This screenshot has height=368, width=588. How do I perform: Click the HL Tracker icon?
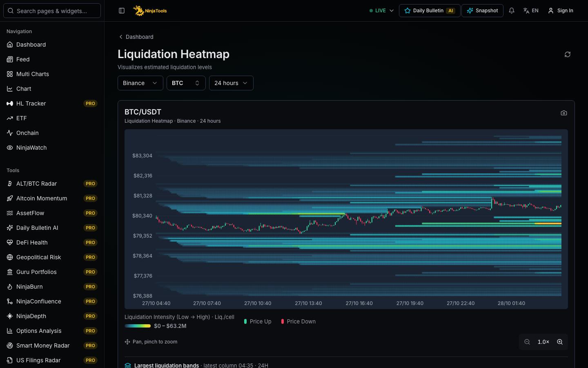tap(10, 103)
